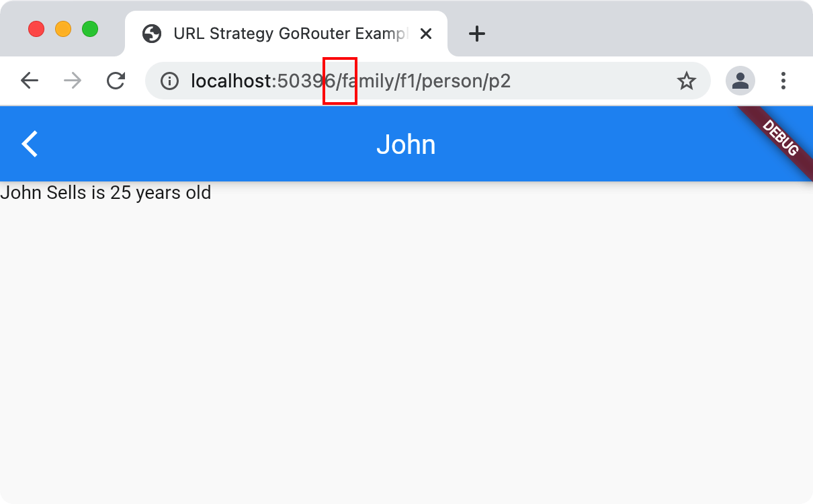The height and width of the screenshot is (504, 813).
Task: Click the John Sells age text
Action: tap(105, 193)
